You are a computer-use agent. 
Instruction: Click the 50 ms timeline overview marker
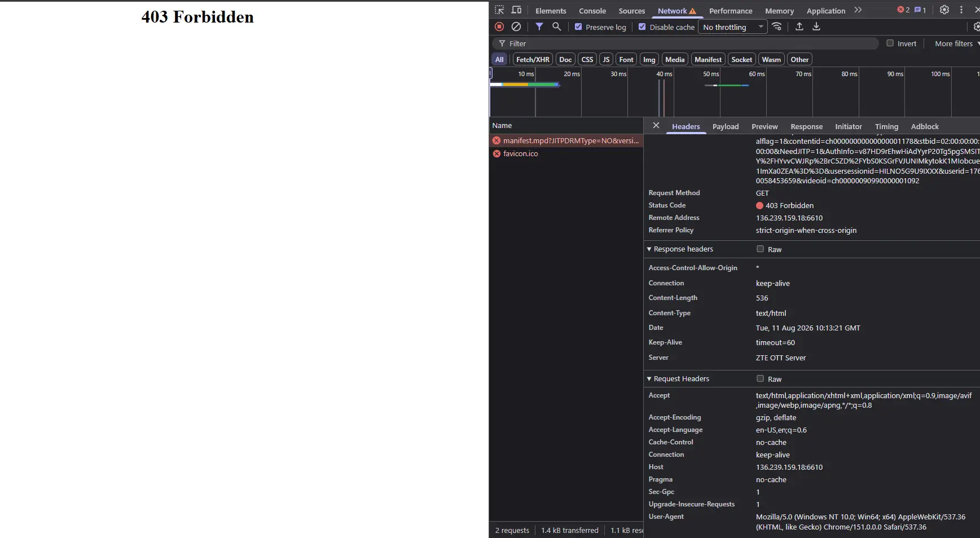[711, 74]
